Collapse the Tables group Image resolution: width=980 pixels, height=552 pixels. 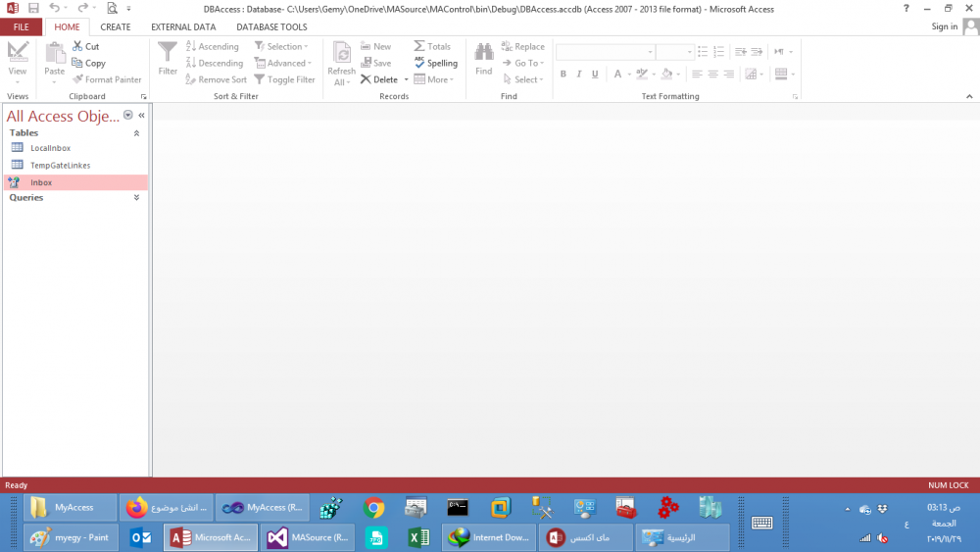click(136, 133)
